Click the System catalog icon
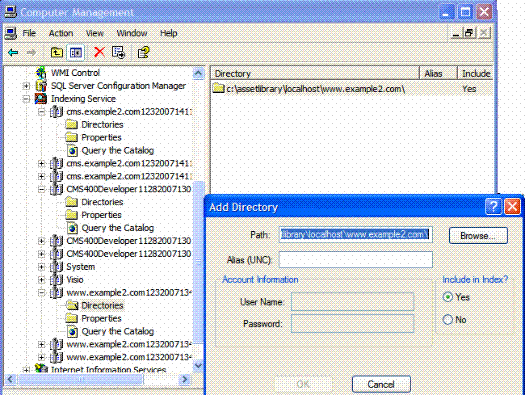 [57, 267]
